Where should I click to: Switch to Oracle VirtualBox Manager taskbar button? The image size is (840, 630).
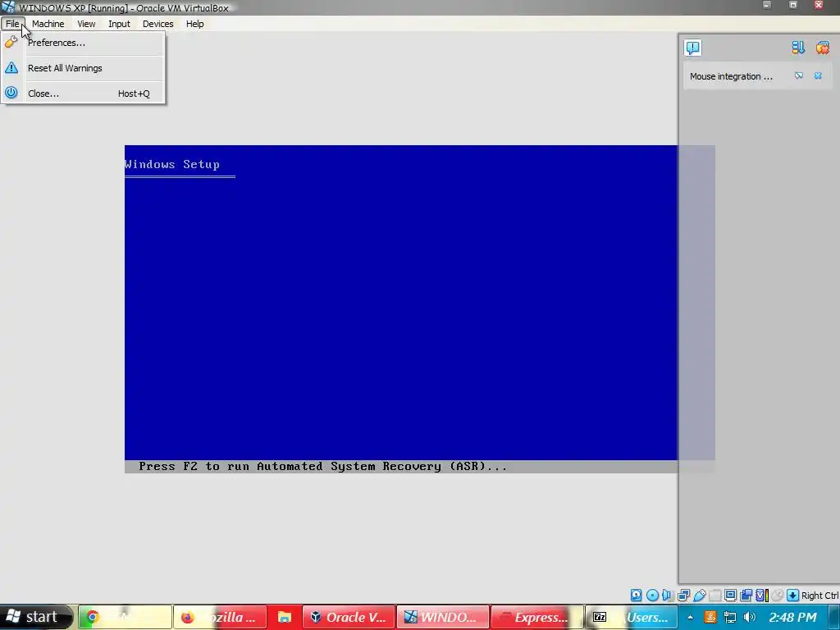tap(349, 617)
